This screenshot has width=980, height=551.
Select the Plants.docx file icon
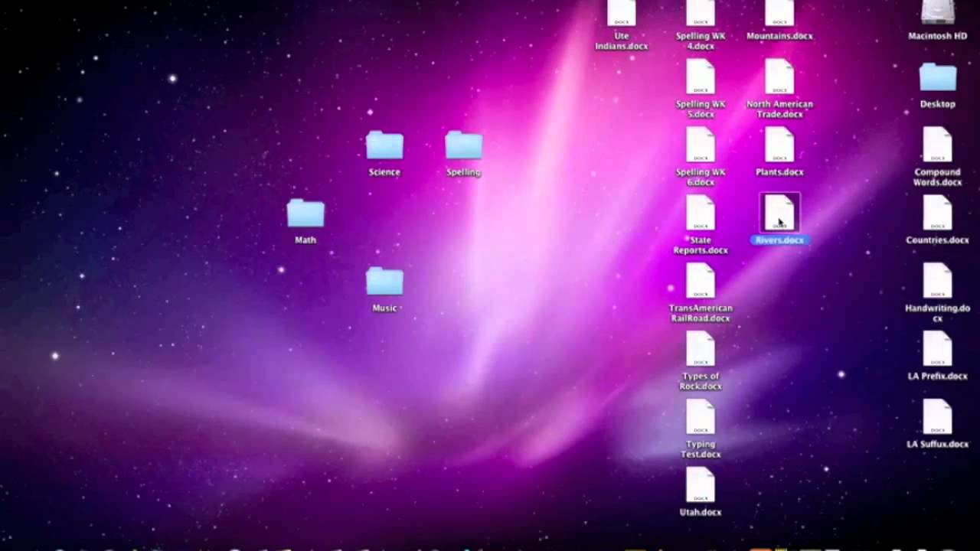(x=779, y=145)
